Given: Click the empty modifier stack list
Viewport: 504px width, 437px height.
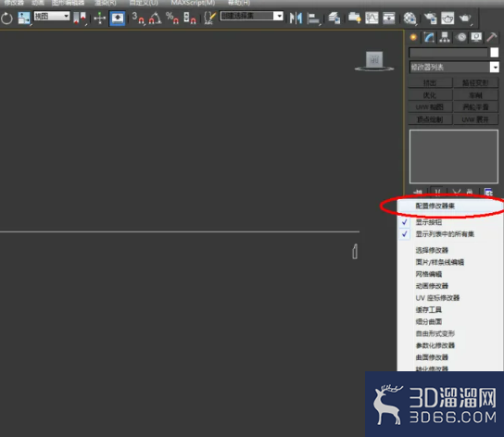Looking at the screenshot, I should click(x=454, y=156).
